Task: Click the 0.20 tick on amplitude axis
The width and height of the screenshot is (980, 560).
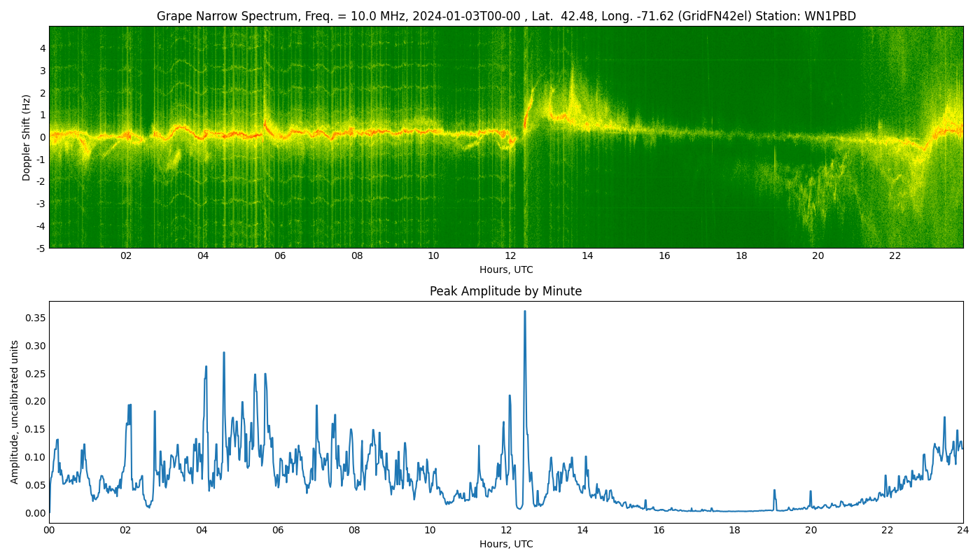Action: [36, 401]
